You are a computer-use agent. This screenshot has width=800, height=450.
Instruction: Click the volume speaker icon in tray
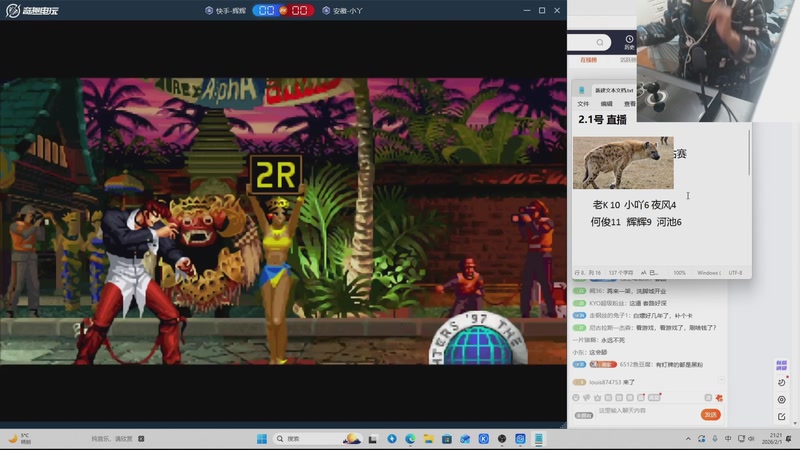[751, 439]
